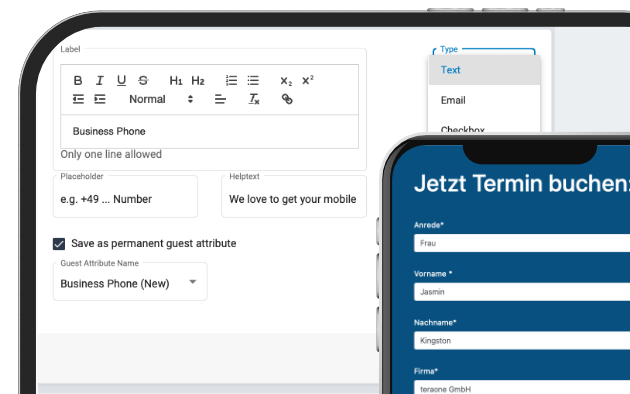
Task: Increase text indent
Action: click(x=100, y=99)
